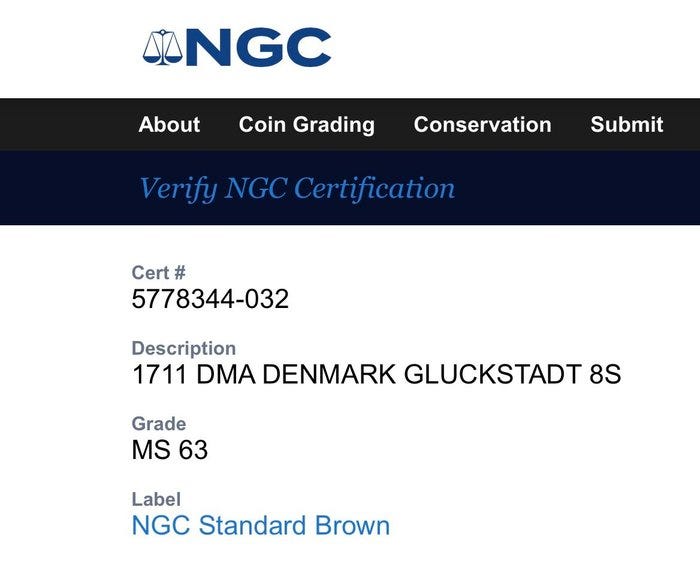Screen dimensions: 700x586
Task: Click the 8S denomination text
Action: [x=605, y=375]
